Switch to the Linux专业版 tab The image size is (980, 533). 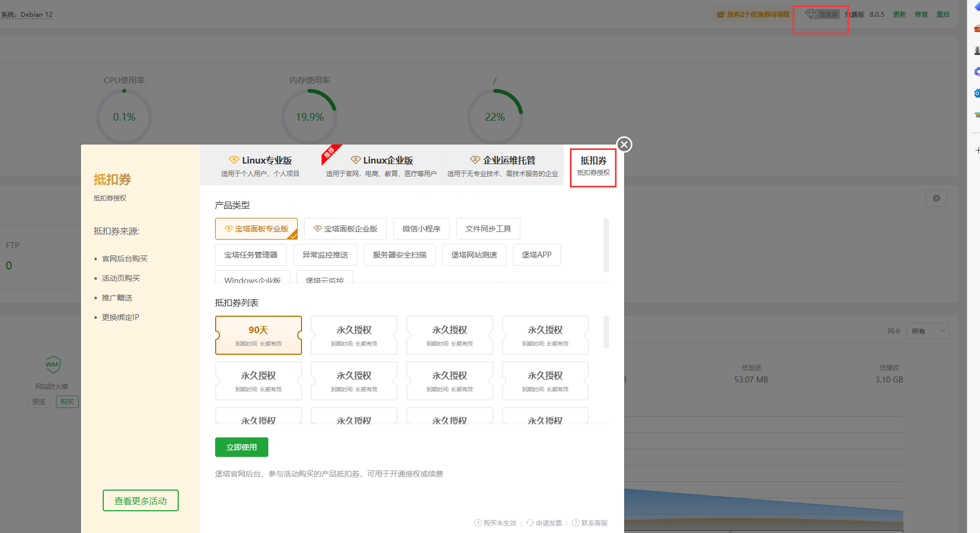[260, 166]
